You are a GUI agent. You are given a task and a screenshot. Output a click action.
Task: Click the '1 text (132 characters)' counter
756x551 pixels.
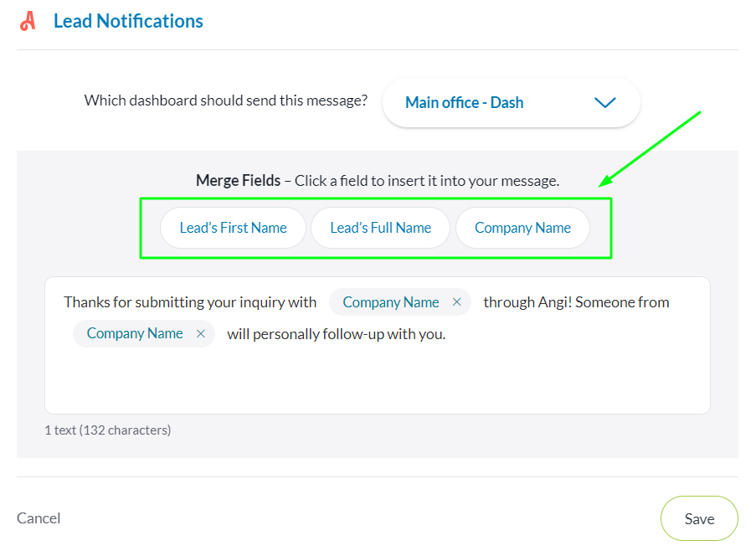point(107,430)
